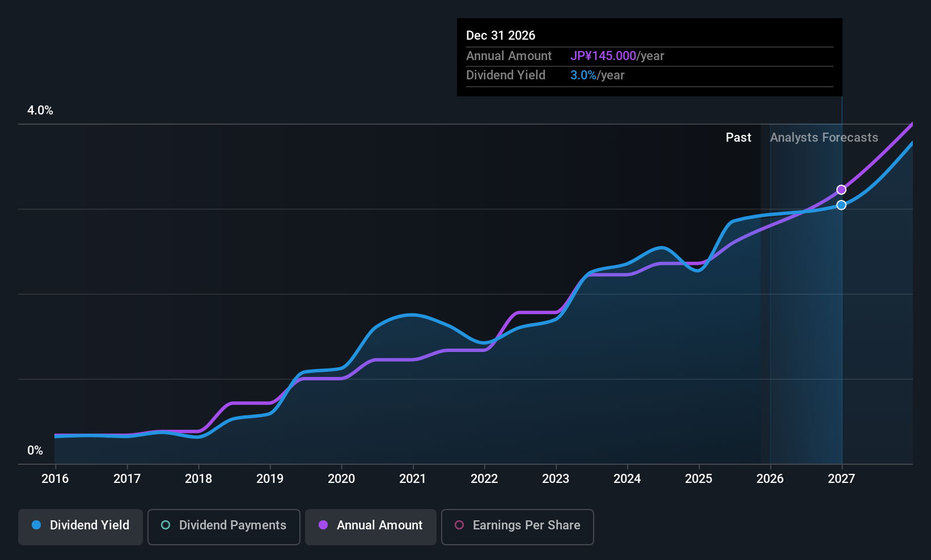The image size is (931, 560).
Task: Toggle the Dividend Yield legend button
Action: (x=81, y=527)
